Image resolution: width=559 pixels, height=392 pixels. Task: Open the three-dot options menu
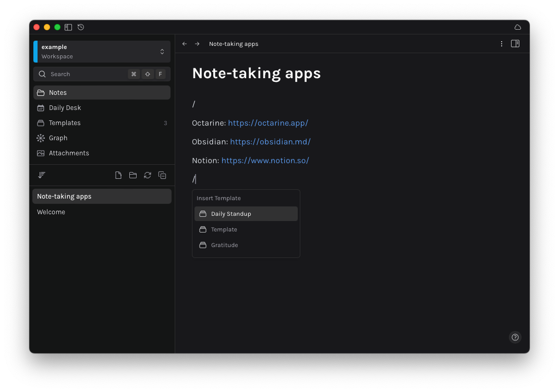click(x=502, y=44)
